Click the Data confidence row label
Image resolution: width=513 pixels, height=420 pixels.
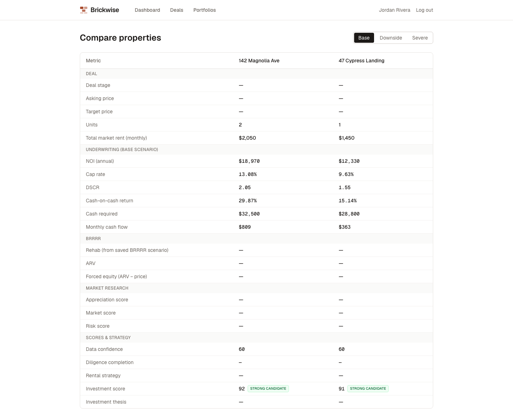(x=104, y=349)
